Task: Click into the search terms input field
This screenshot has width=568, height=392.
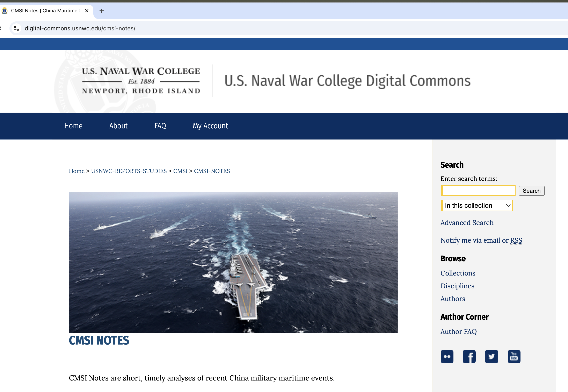Action: (x=479, y=191)
